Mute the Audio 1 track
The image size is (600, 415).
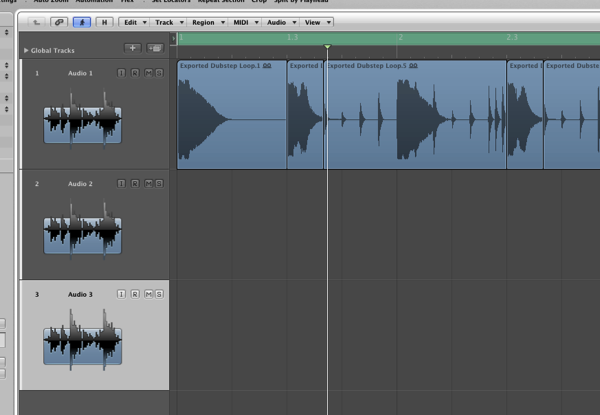148,73
